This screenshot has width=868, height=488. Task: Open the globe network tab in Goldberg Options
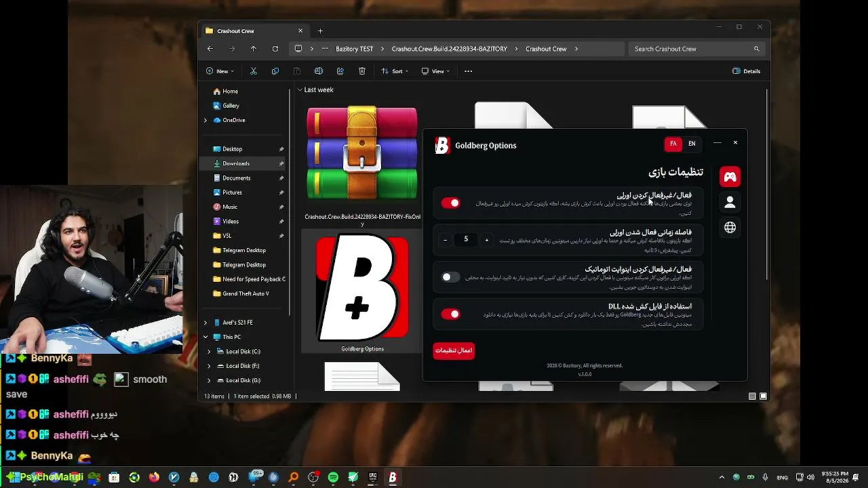pyautogui.click(x=730, y=228)
